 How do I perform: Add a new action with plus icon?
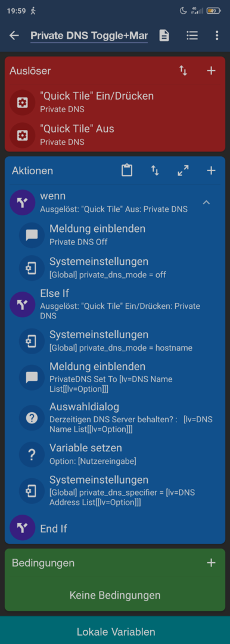point(211,171)
